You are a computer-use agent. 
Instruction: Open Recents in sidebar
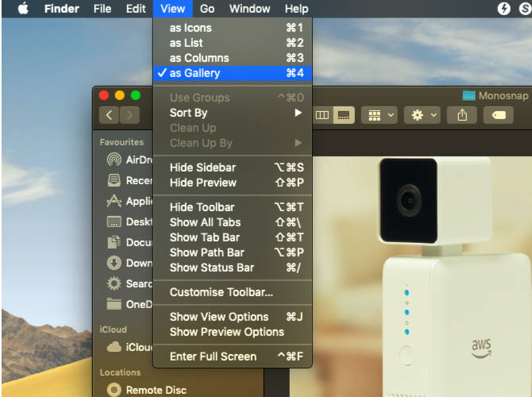coord(129,180)
